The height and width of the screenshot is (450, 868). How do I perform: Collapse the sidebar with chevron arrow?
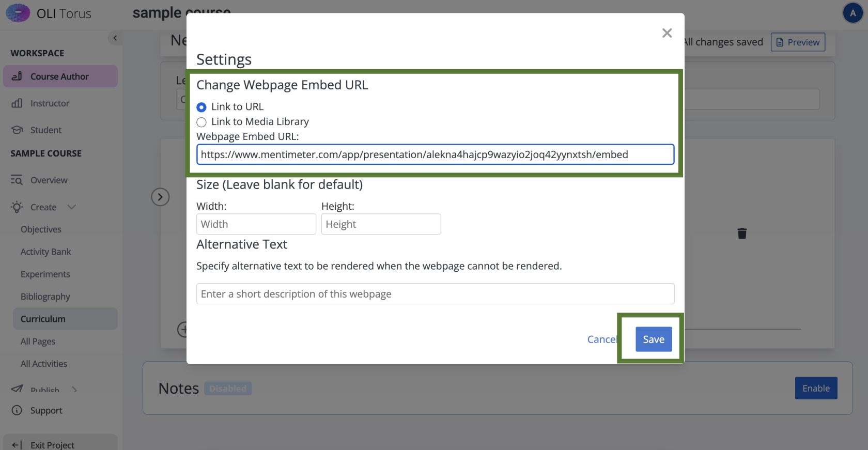coord(115,38)
